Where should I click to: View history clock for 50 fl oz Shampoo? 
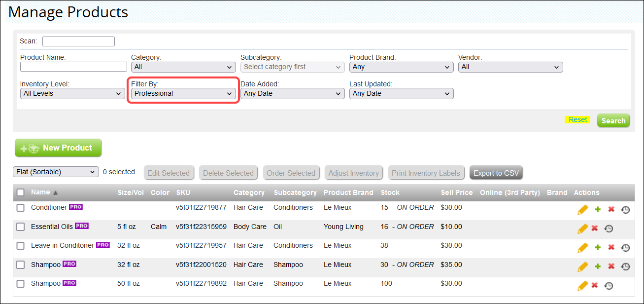609,286
